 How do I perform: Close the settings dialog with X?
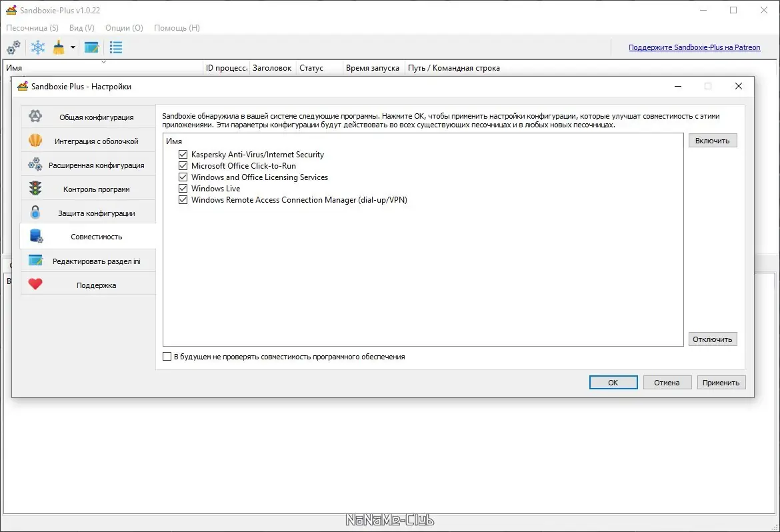click(738, 86)
